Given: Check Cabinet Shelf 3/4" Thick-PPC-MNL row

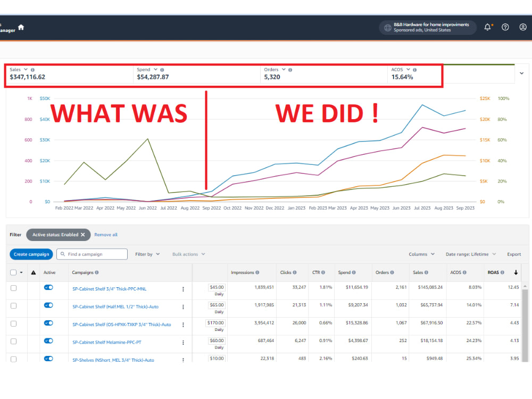Looking at the screenshot, I should tap(14, 288).
